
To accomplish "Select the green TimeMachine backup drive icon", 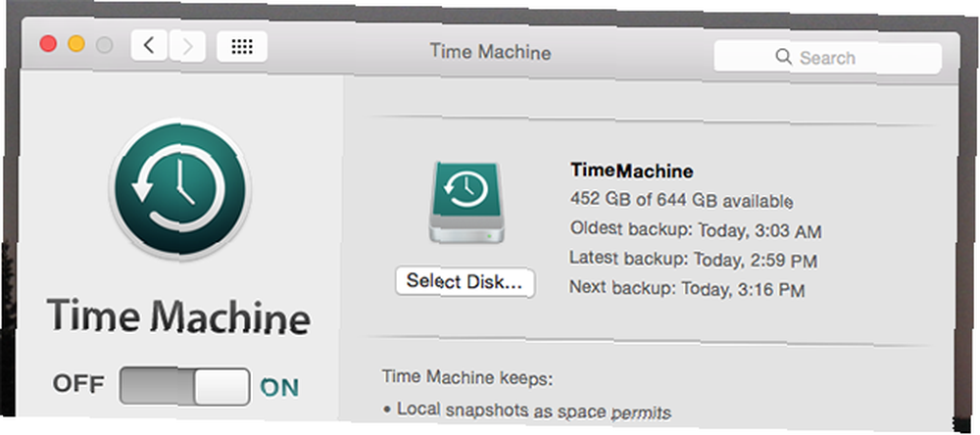I will pos(466,203).
